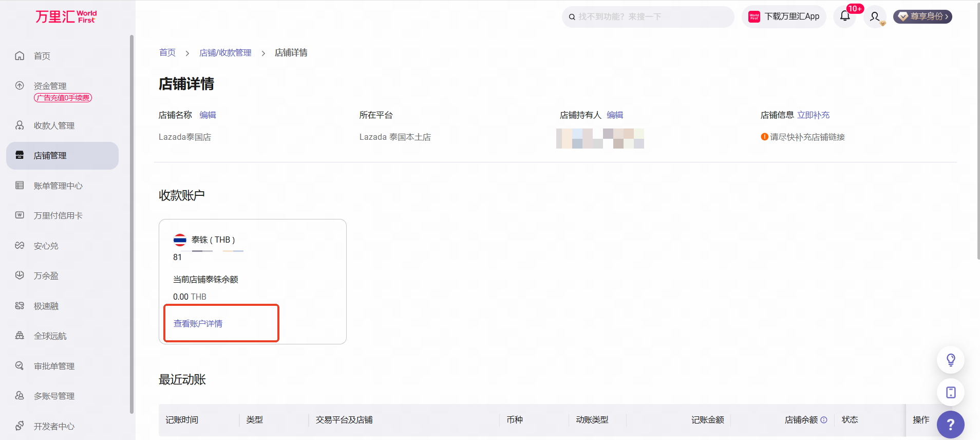The height and width of the screenshot is (440, 980).
Task: Click the 下载万里汇App button
Action: tap(784, 16)
